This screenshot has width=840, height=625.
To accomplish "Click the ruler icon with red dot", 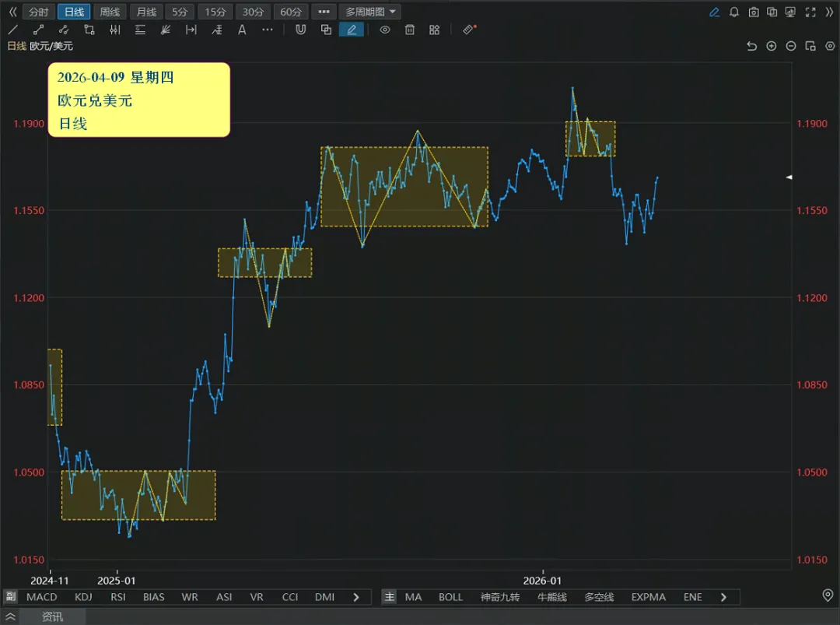I will 469,30.
